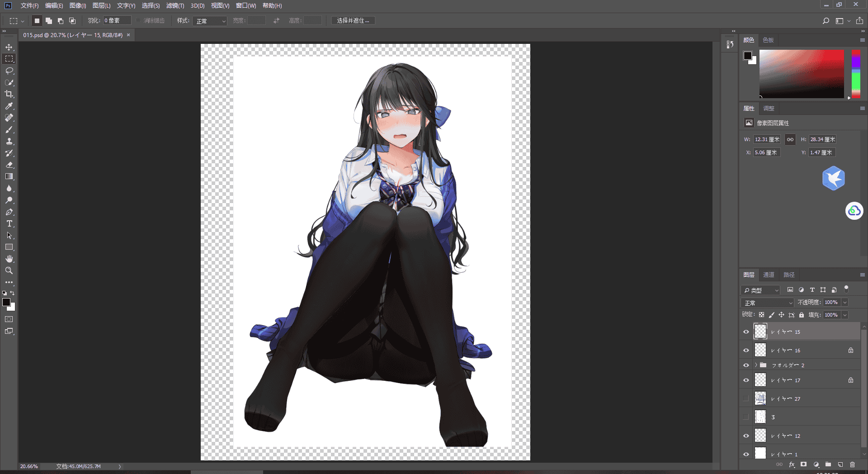Open the Layers panel flyout menu
The height and width of the screenshot is (474, 868).
pos(862,275)
